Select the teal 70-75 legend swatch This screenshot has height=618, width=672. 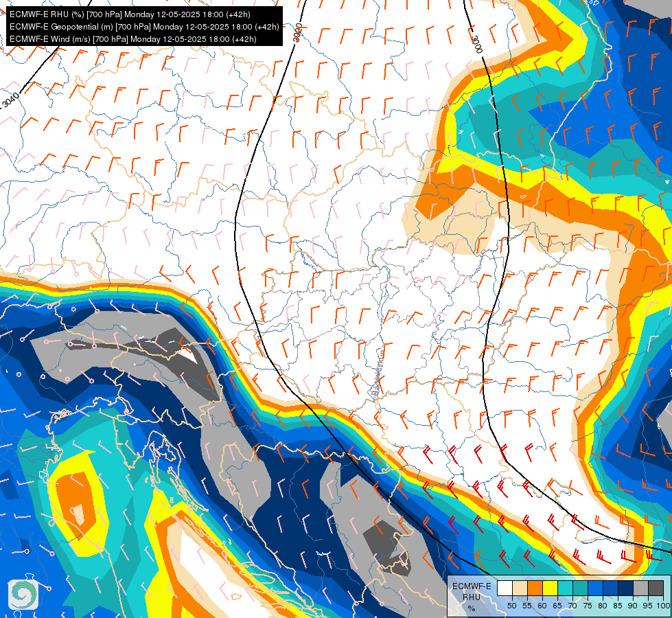(580, 588)
